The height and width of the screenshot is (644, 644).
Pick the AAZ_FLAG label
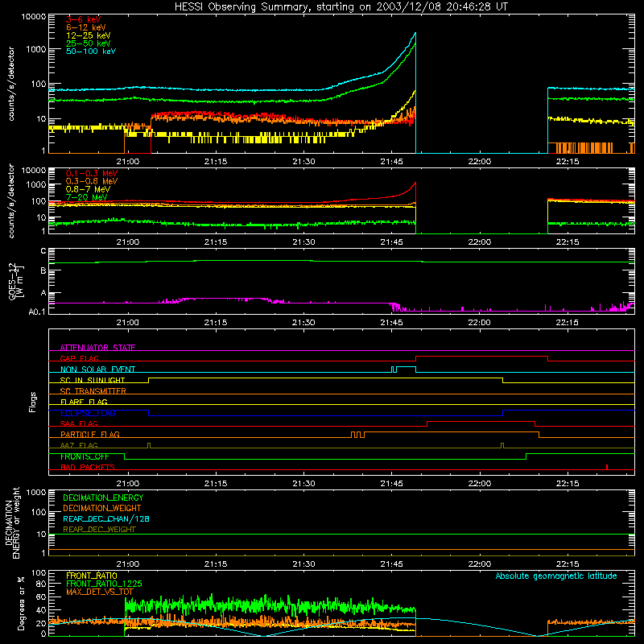[x=79, y=445]
